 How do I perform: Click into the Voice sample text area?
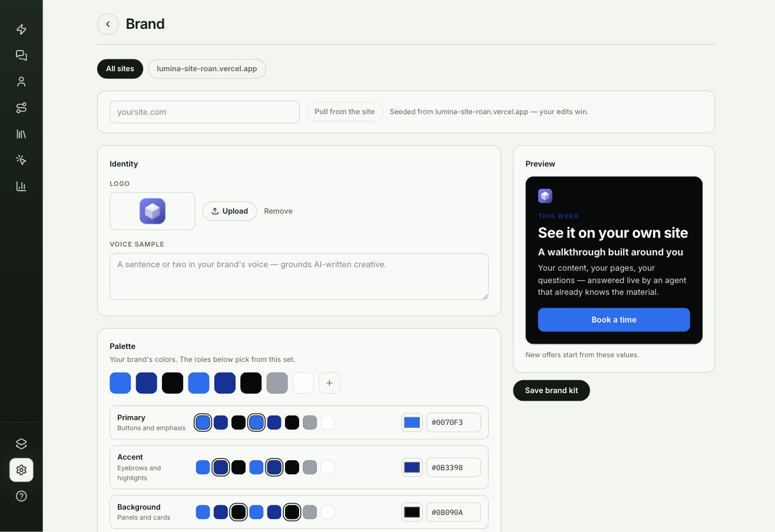(x=299, y=277)
